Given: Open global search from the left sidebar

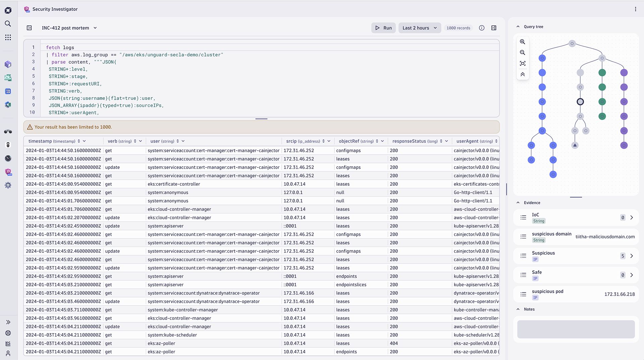Looking at the screenshot, I should tap(8, 24).
